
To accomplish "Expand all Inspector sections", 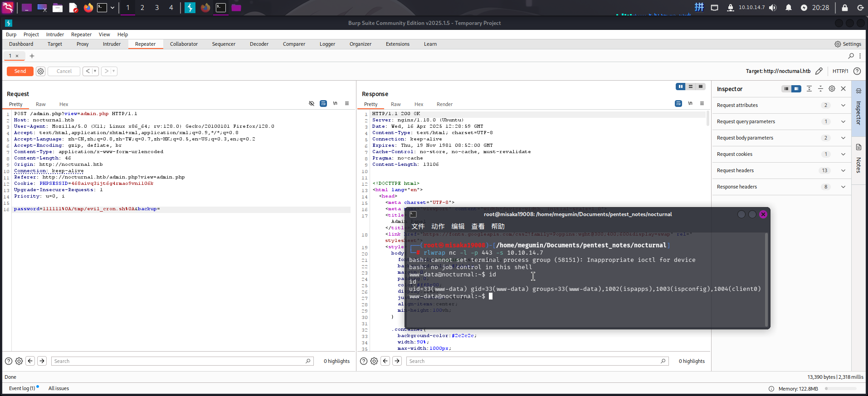I will point(809,89).
